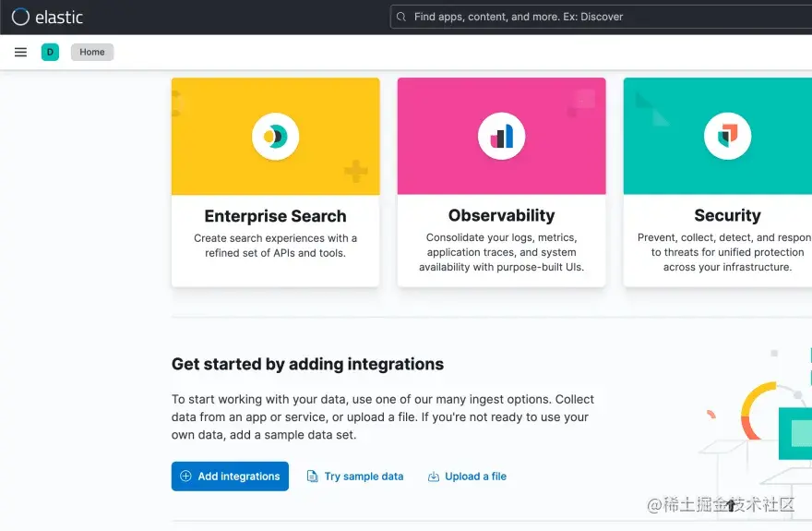Focus the Find apps search field
The width and height of the screenshot is (812, 531).
(601, 17)
